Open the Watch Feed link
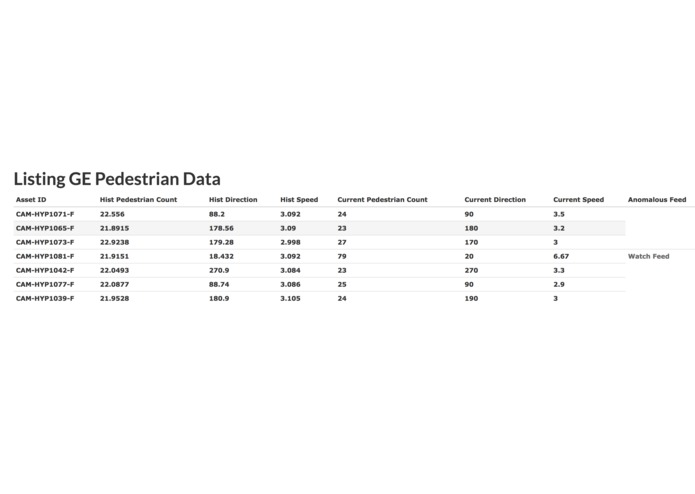 648,256
